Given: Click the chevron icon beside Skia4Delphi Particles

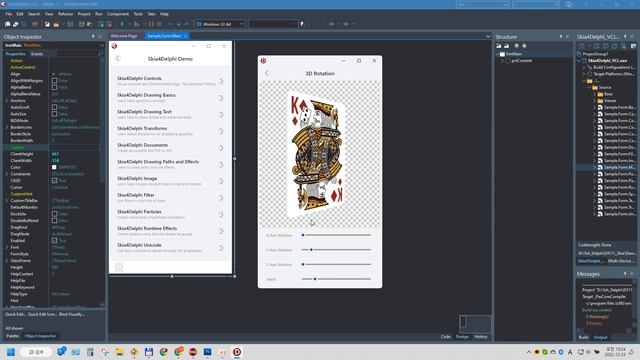Looking at the screenshot, I should [221, 215].
